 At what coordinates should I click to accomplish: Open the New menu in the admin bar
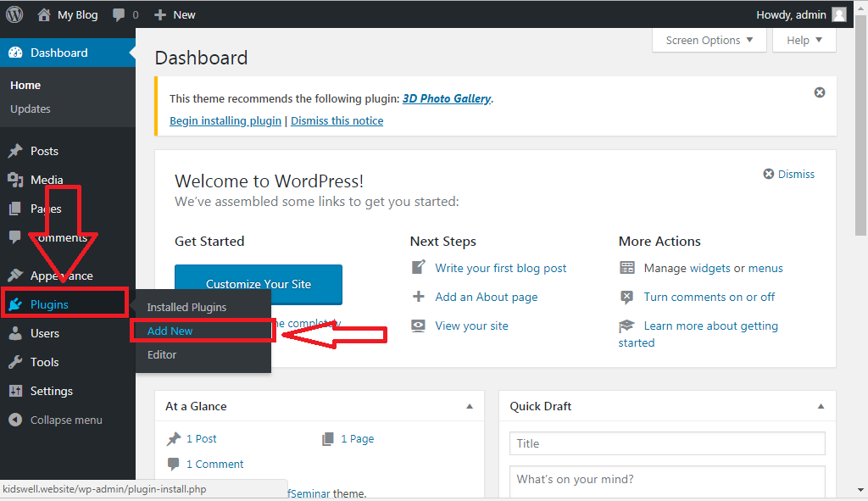174,14
